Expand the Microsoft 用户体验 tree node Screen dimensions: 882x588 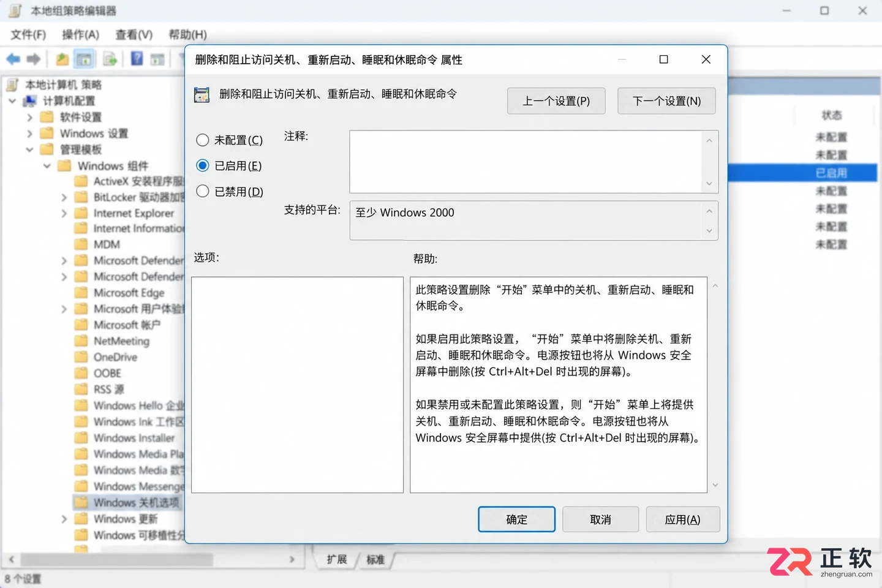(64, 309)
